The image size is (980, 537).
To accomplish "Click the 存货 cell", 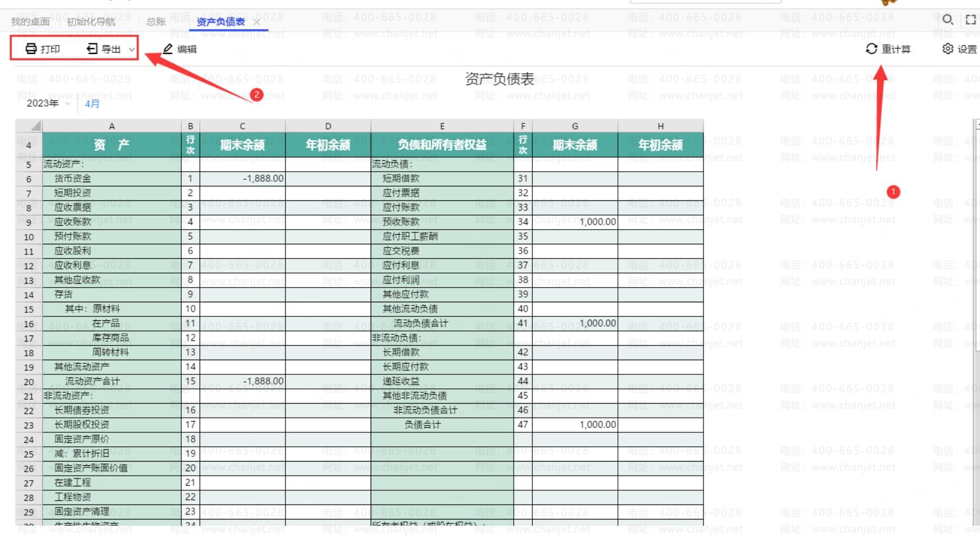I will [x=112, y=294].
